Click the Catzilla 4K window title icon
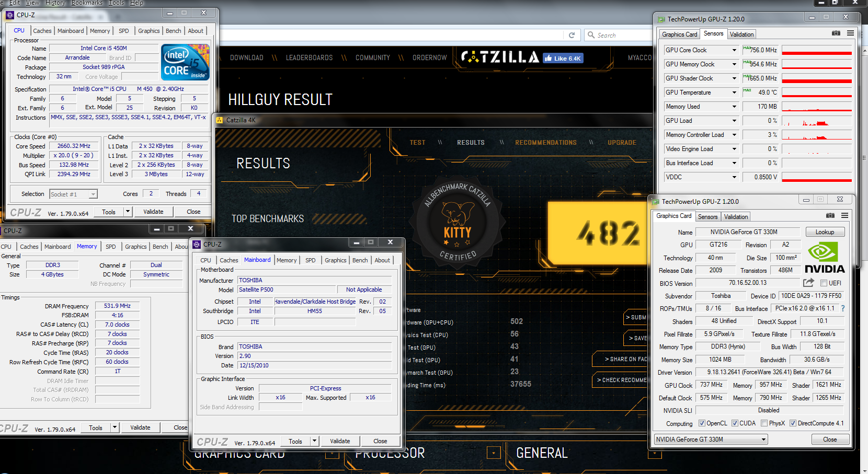Image resolution: width=868 pixels, height=474 pixels. [x=220, y=120]
